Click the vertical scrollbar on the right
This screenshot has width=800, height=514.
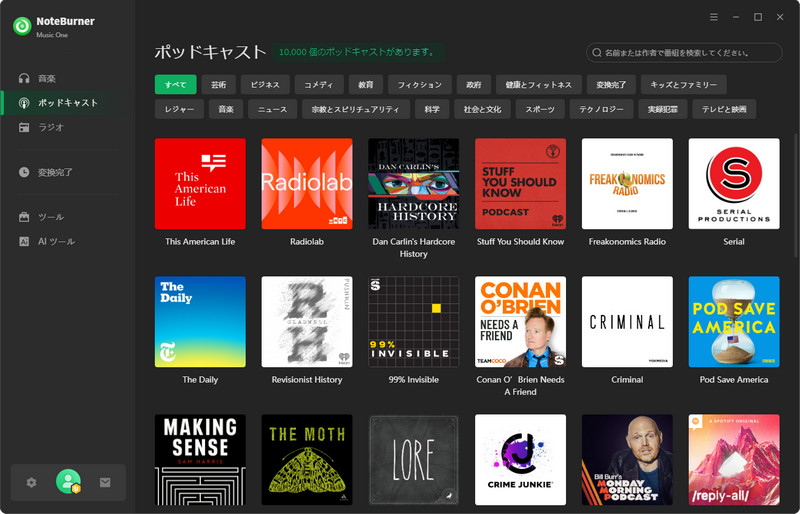click(794, 200)
